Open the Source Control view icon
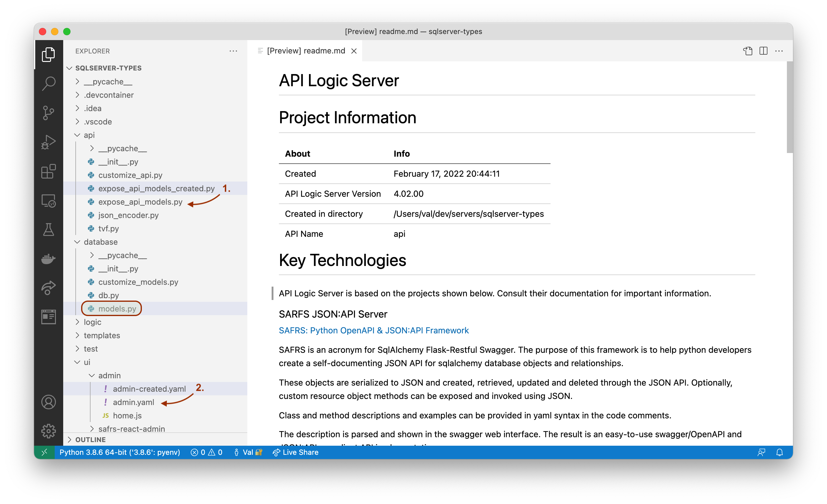The image size is (827, 504). click(x=48, y=113)
